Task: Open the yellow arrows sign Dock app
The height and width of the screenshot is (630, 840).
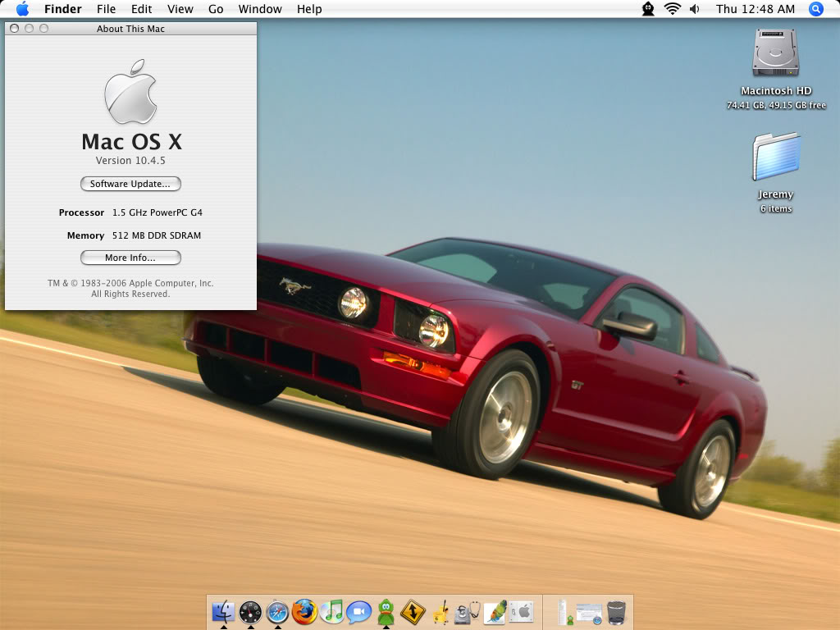Action: 413,612
